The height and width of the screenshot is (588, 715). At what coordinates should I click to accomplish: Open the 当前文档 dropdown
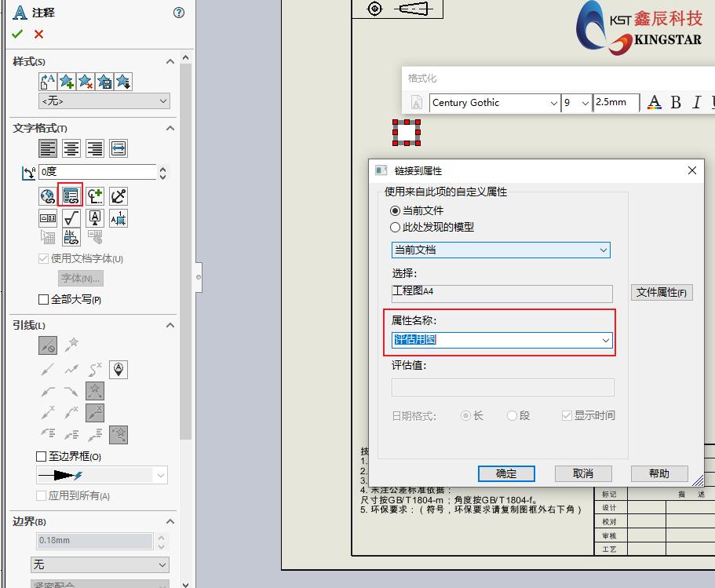pyautogui.click(x=501, y=250)
